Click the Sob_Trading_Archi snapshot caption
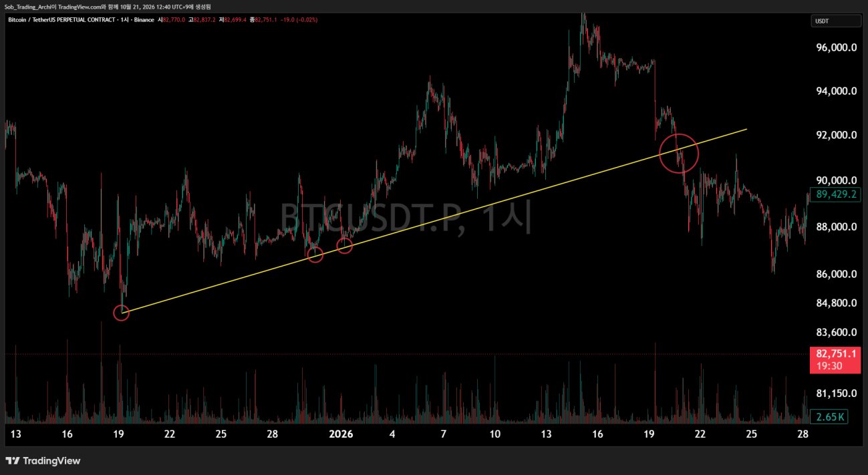Viewport: 868px width, 475px height. pyautogui.click(x=108, y=7)
